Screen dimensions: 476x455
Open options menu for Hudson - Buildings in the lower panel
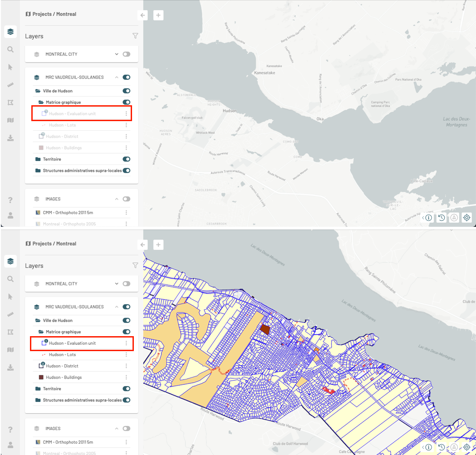(x=126, y=377)
